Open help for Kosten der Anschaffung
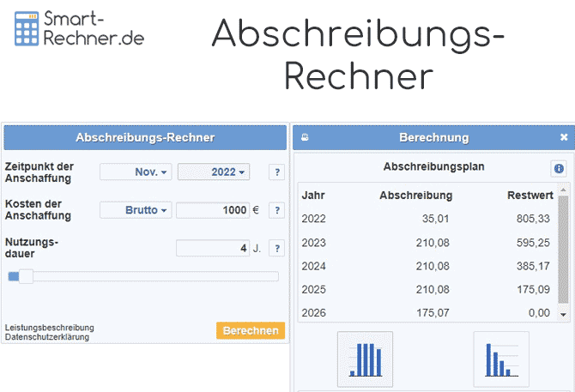Screen dimensions: 575x392 276,210
